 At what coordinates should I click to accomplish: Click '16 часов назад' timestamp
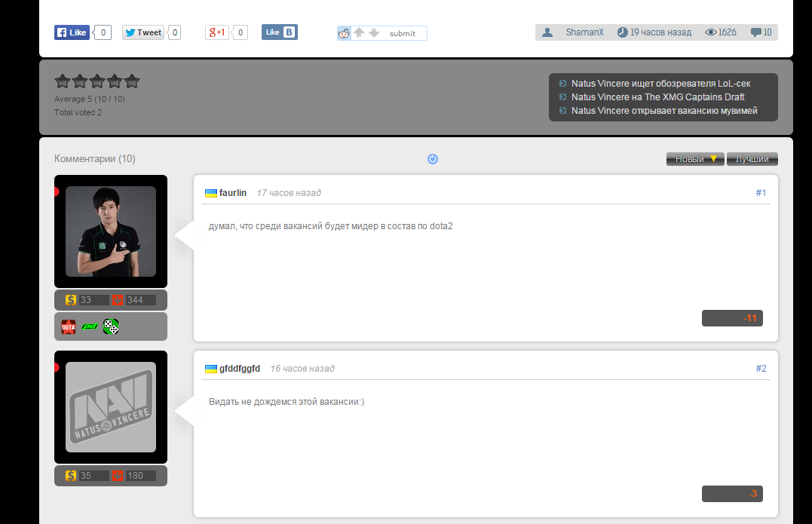tap(302, 368)
